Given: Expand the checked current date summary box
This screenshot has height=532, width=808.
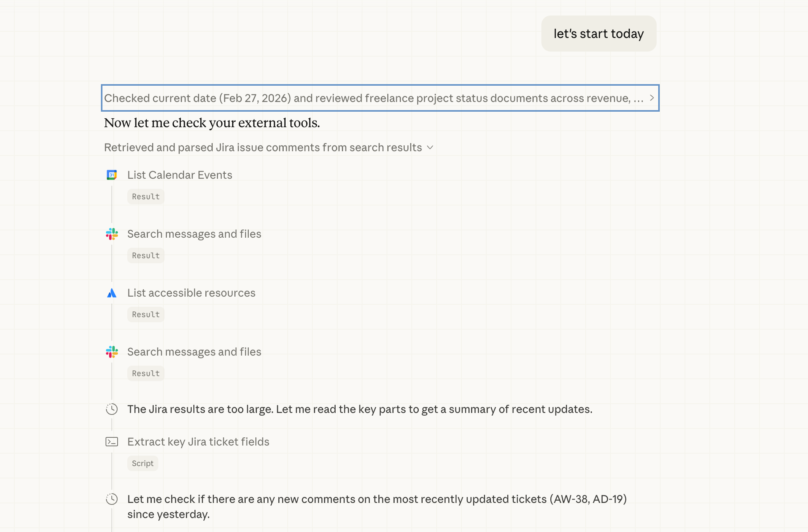Looking at the screenshot, I should click(x=380, y=98).
